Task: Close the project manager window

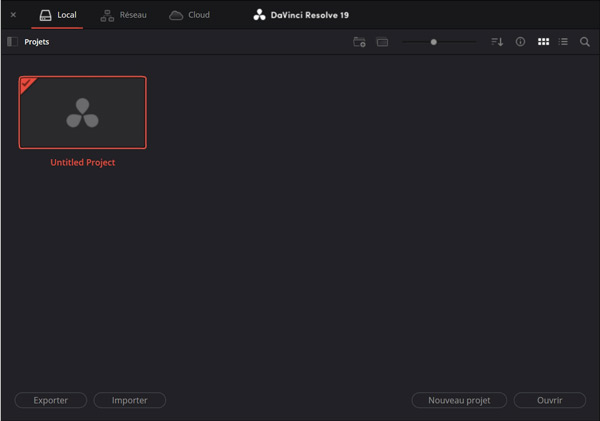Action: (13, 15)
